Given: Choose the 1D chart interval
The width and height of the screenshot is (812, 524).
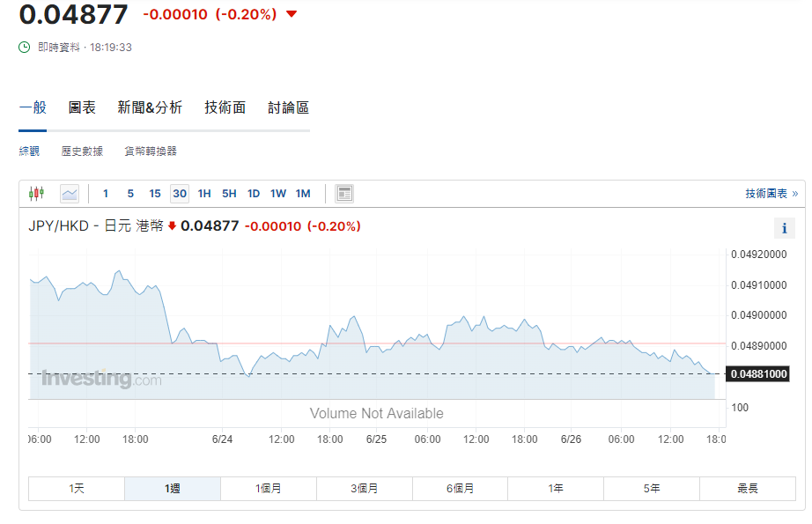Looking at the screenshot, I should coord(254,193).
